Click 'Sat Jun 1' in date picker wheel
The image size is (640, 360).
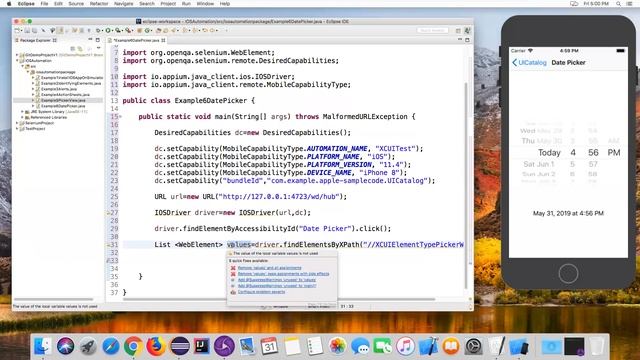click(539, 164)
